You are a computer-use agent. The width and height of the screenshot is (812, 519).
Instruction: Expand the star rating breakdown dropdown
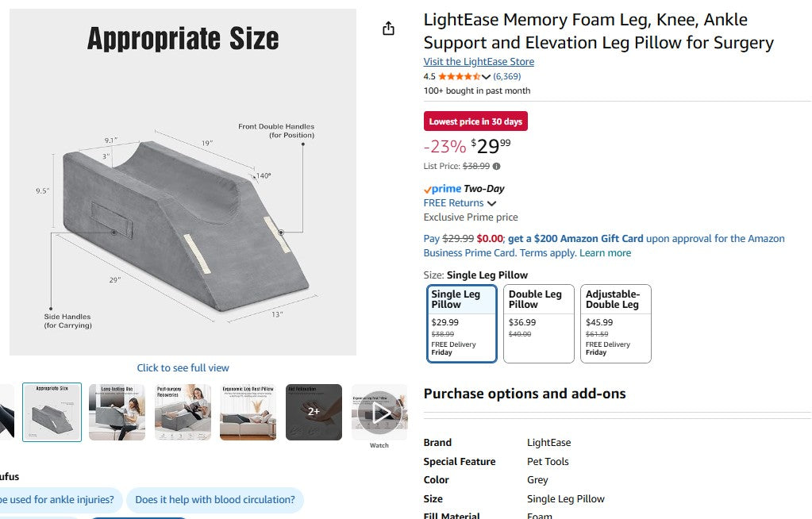(484, 76)
